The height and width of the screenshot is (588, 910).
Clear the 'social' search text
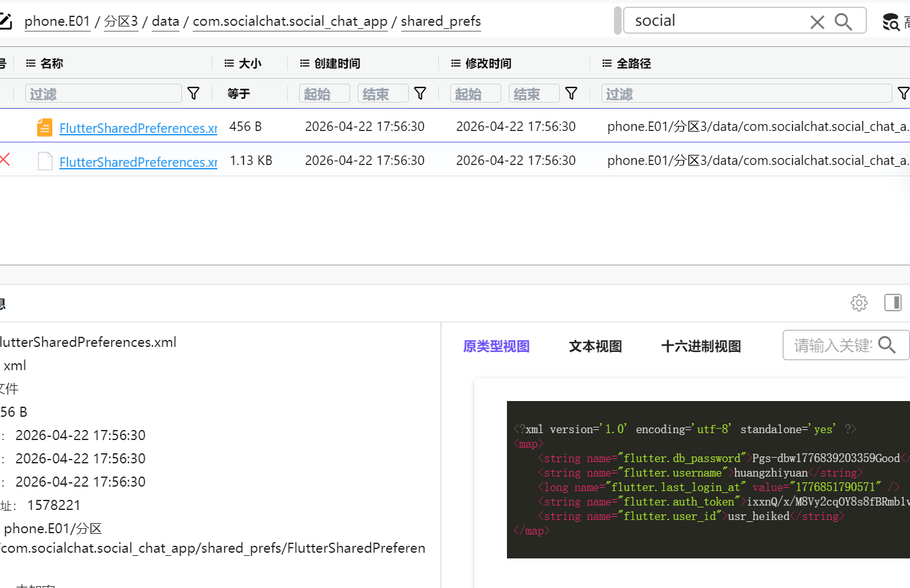click(817, 22)
